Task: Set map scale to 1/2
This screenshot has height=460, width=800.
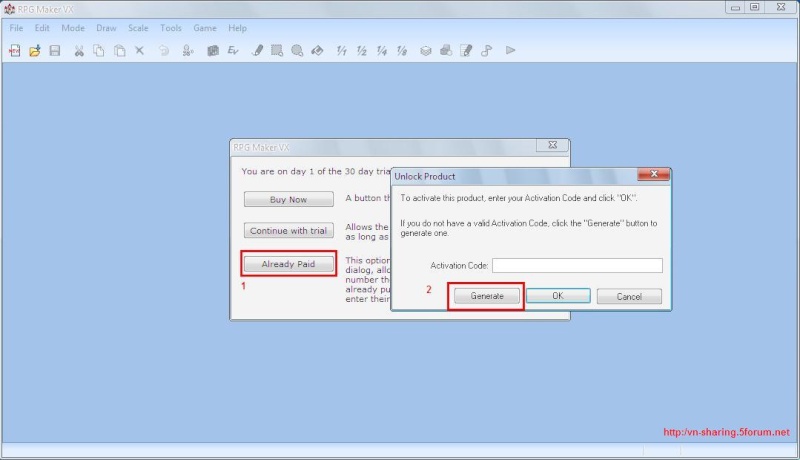Action: pos(362,50)
